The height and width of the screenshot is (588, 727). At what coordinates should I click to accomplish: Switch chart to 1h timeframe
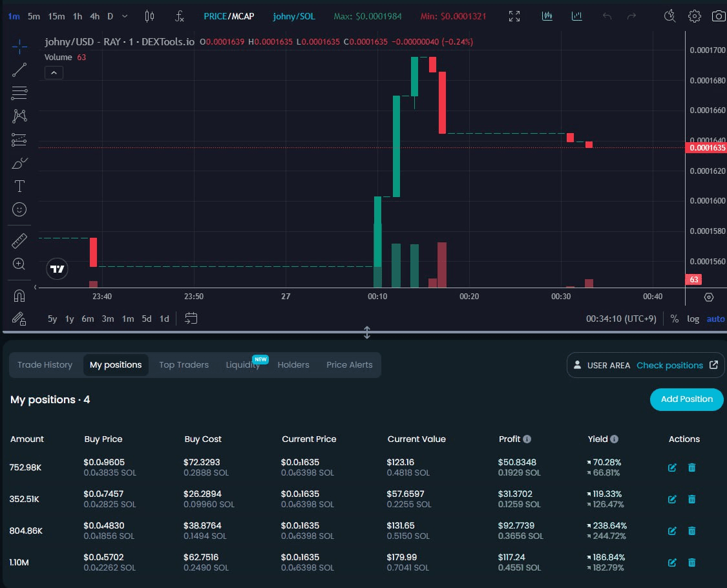tap(78, 16)
